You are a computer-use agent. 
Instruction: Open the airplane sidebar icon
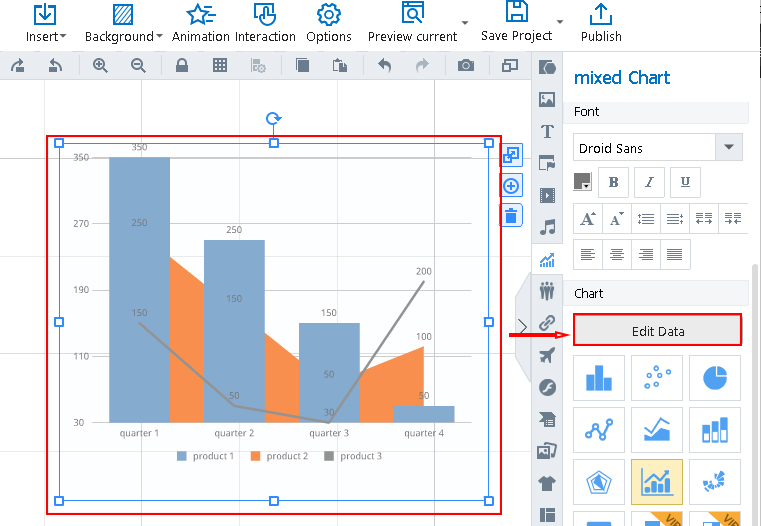547,355
